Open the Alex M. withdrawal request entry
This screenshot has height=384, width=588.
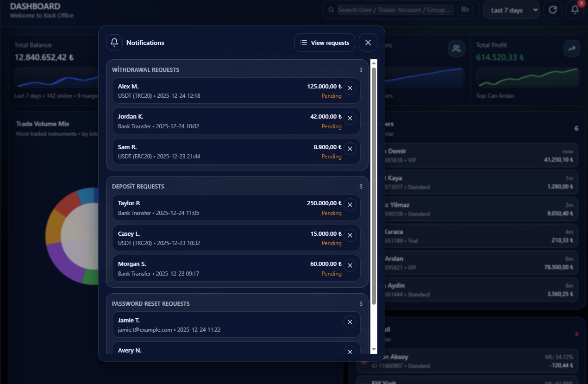208,91
